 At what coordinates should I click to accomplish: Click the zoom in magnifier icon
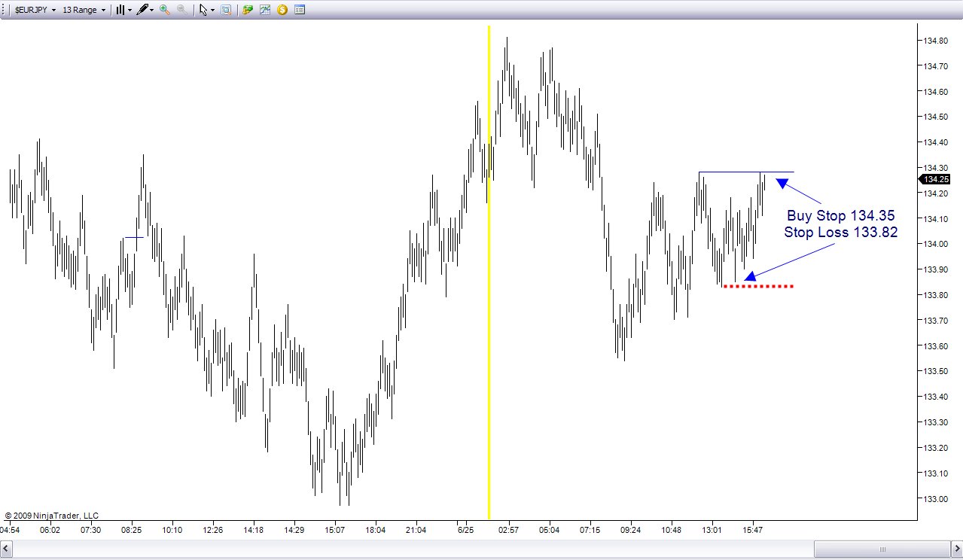[x=165, y=10]
